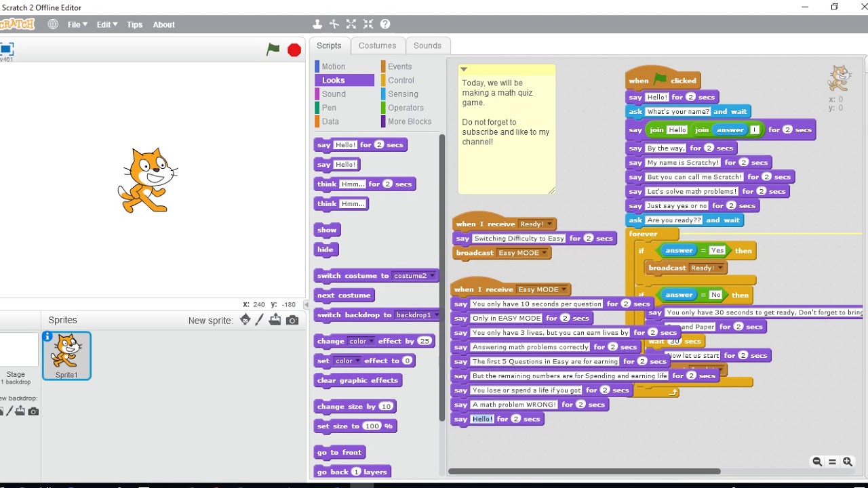Select the Duplicate stamp tool
Viewport: 868px width, 488px height.
tap(317, 24)
